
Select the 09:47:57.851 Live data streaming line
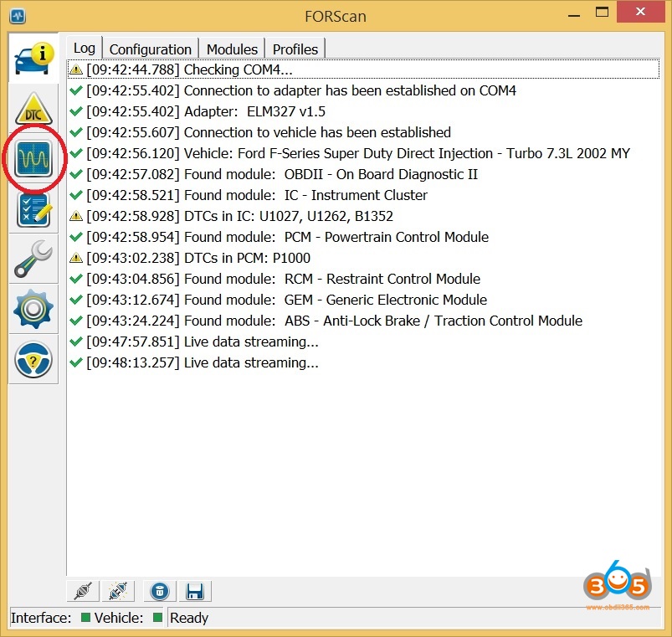point(363,342)
